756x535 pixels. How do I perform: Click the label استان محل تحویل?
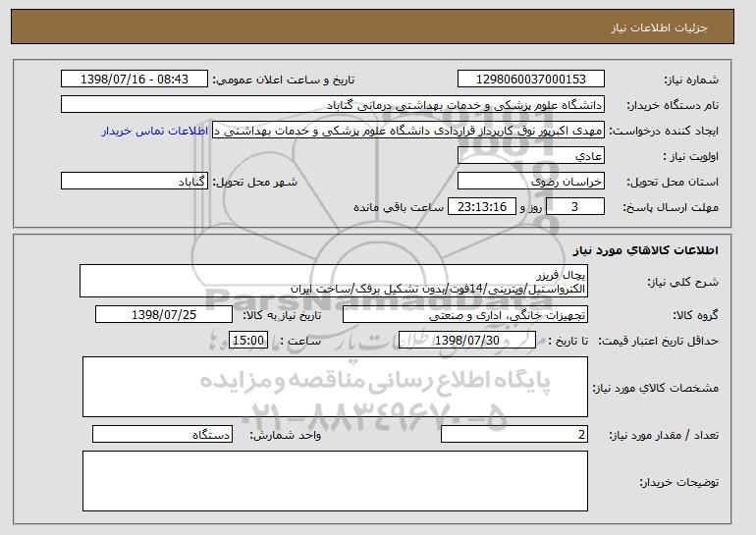click(673, 183)
